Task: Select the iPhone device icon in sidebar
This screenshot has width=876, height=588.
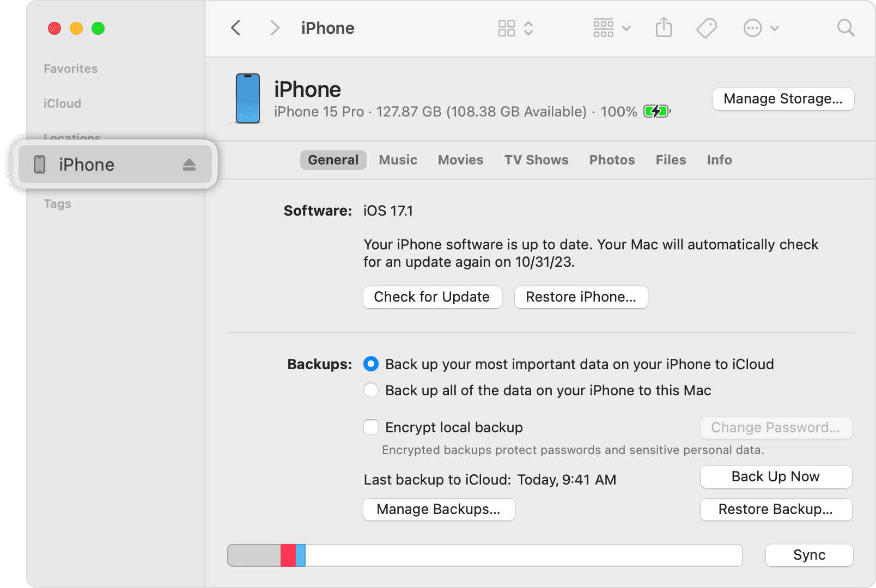Action: (x=40, y=164)
